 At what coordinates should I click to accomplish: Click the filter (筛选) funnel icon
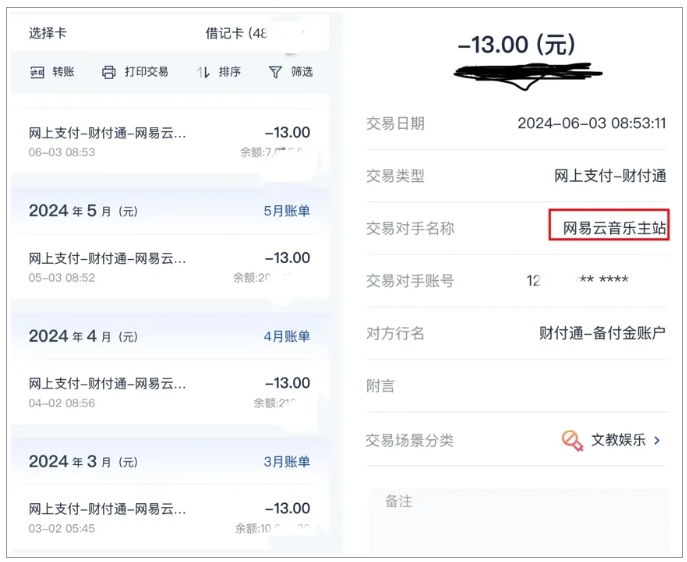[275, 72]
